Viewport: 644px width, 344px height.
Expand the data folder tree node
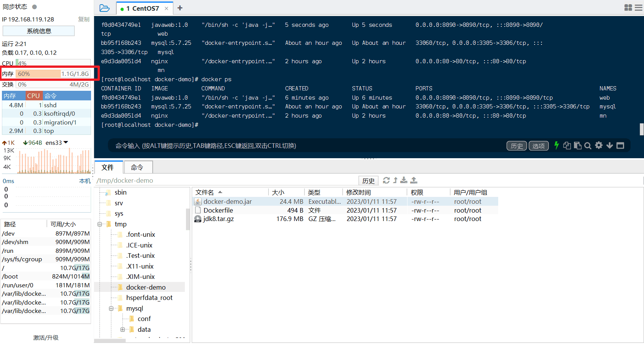122,329
